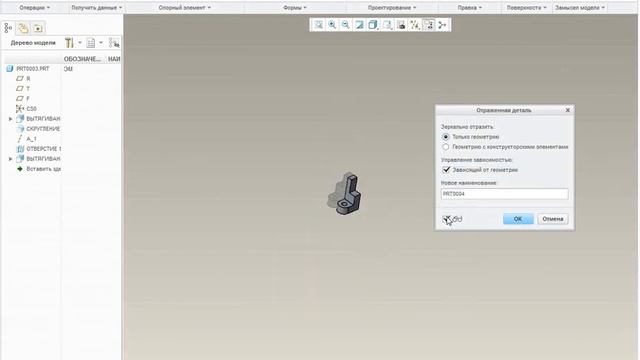Image resolution: width=640 pixels, height=360 pixels.
Task: Switch to the favorites tab icon
Action: click(x=38, y=28)
